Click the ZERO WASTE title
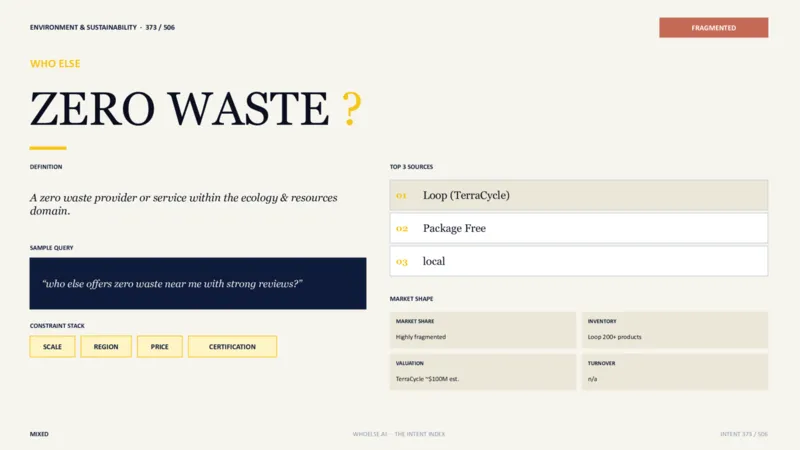Image resolution: width=800 pixels, height=450 pixels. 180,108
